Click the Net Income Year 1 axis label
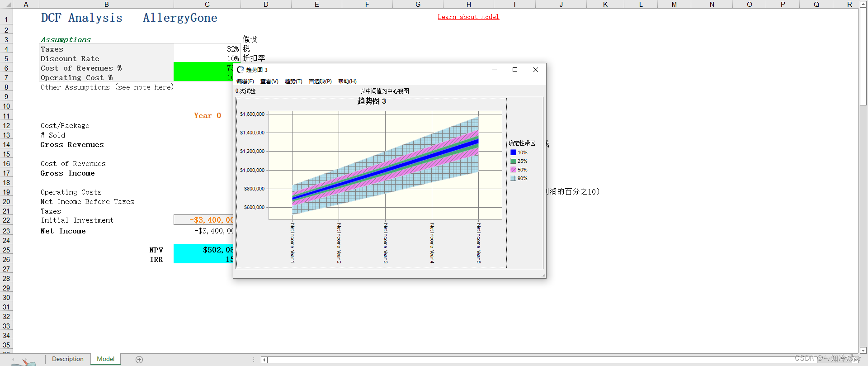The image size is (868, 366). tap(292, 243)
